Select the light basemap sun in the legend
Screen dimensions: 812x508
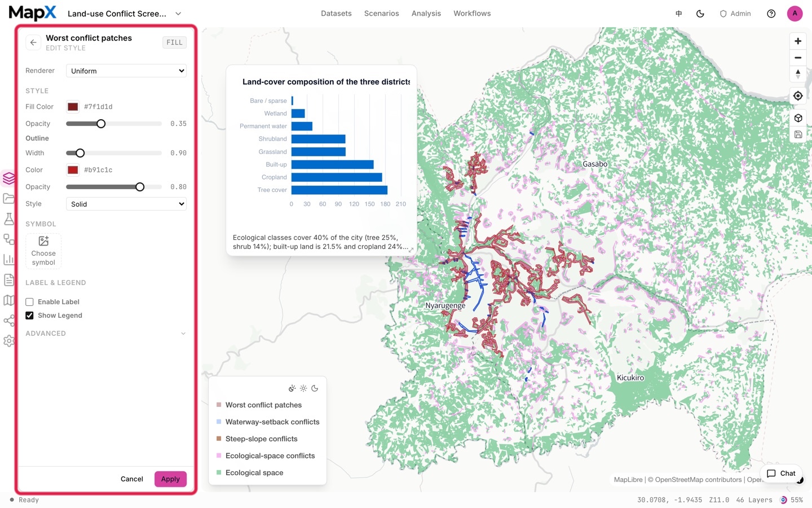[x=303, y=388]
